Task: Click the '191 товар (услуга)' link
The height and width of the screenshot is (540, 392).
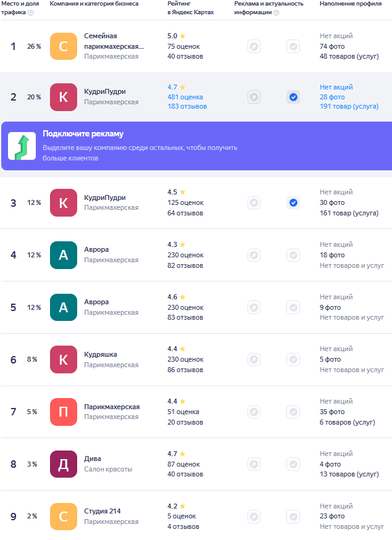Action: tap(349, 107)
